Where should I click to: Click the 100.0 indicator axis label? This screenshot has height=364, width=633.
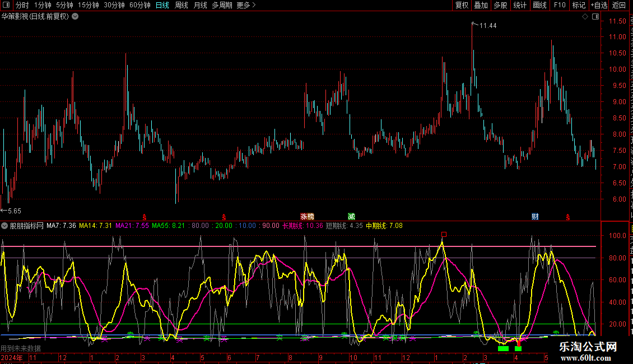pos(618,236)
